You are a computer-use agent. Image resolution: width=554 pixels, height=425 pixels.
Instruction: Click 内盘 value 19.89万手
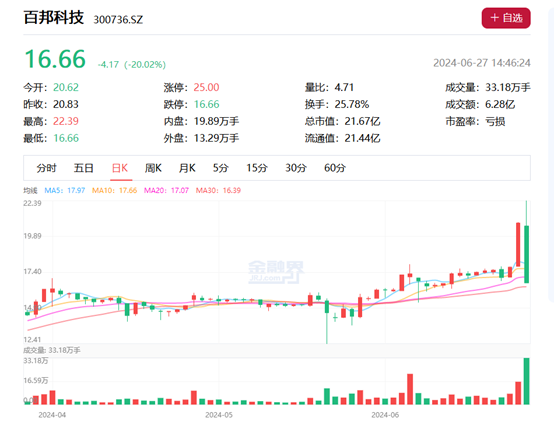[x=216, y=121]
